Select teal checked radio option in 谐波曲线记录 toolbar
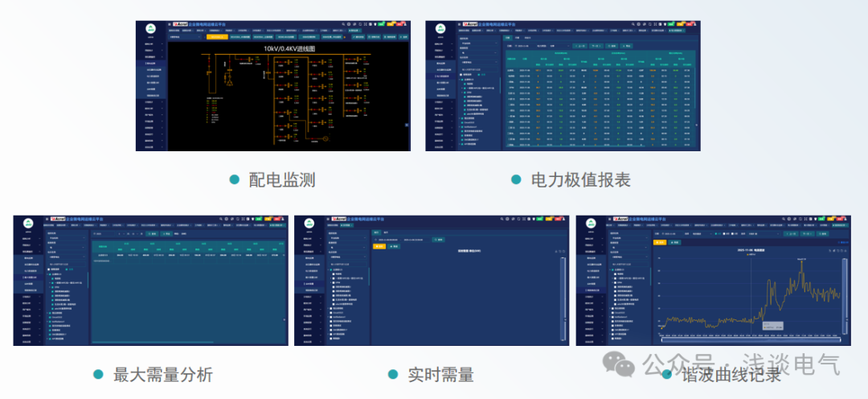868x399 pixels. tap(716, 234)
